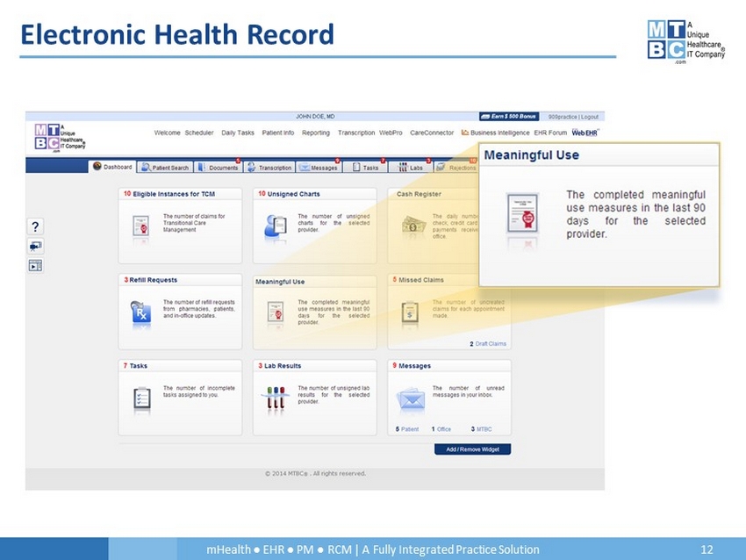This screenshot has height=560, width=746.
Task: Click the large certificate icon in Meaningful Use popup
Action: pos(522,212)
